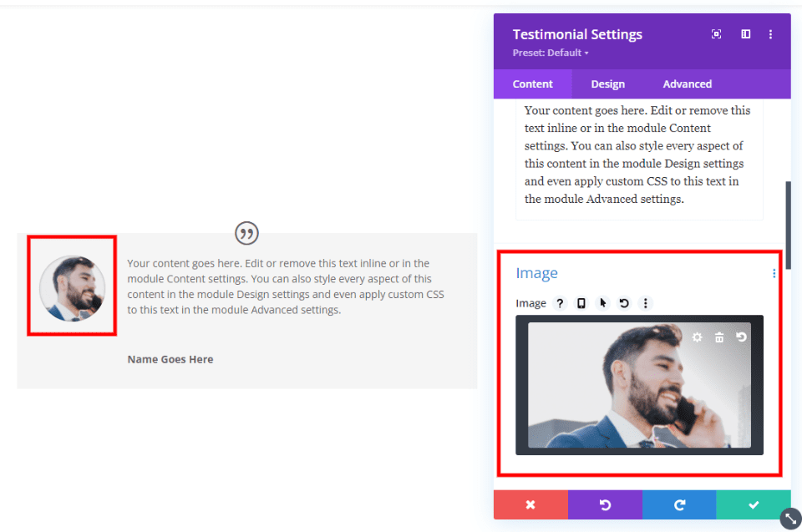Open the header three-dot options menu
Viewport: 802px width, 532px height.
pos(770,33)
